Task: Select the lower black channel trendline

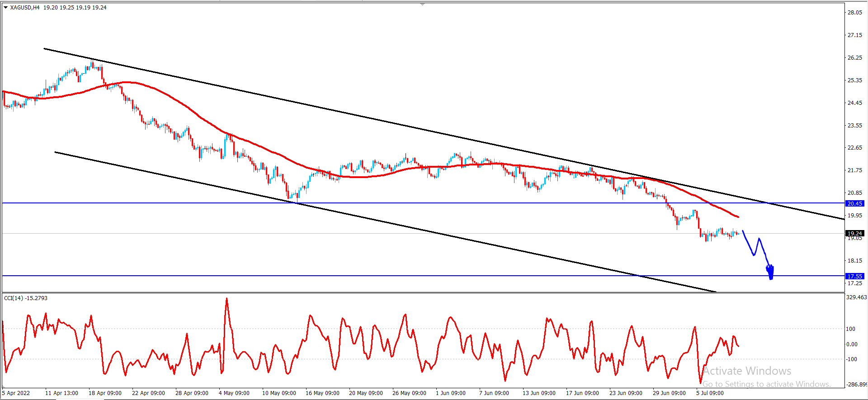Action: click(385, 222)
